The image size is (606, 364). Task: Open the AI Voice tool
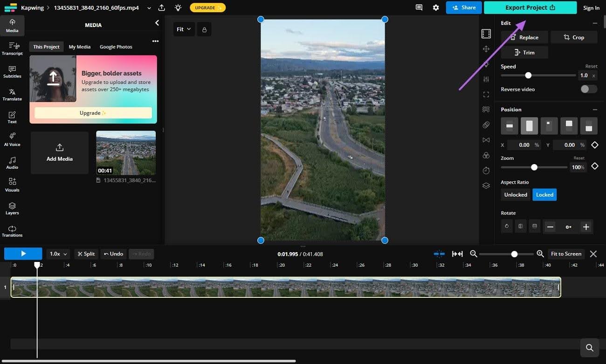pyautogui.click(x=12, y=139)
